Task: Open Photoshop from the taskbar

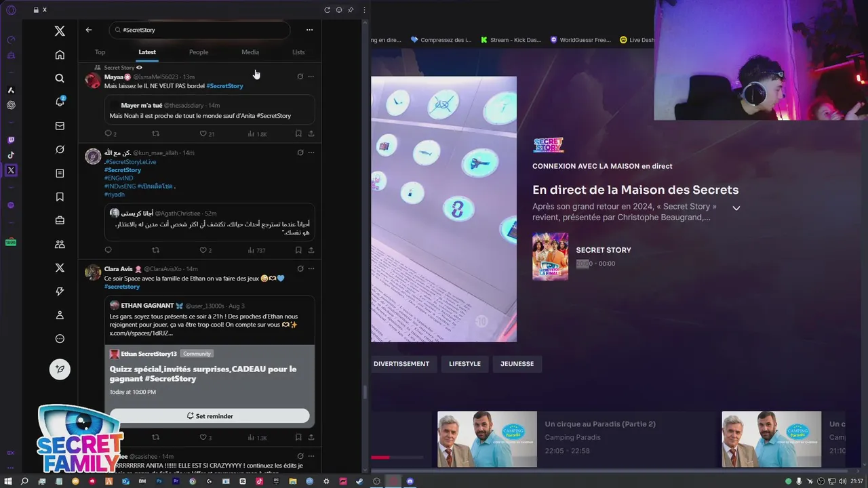Action: [159, 481]
